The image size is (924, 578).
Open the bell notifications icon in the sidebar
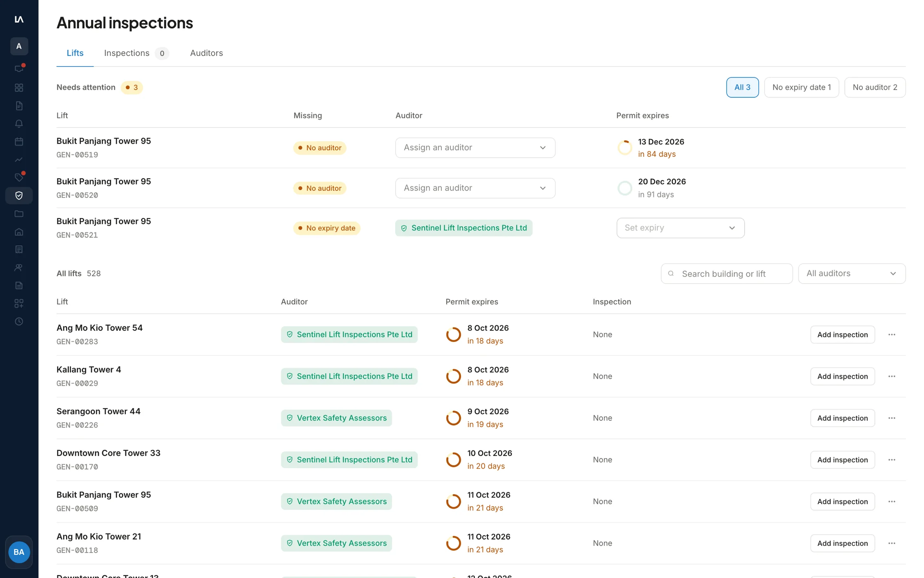click(x=19, y=123)
